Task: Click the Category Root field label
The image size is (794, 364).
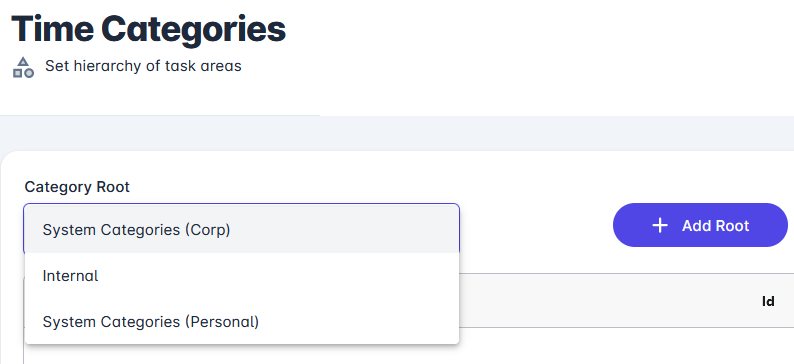Action: tap(77, 187)
